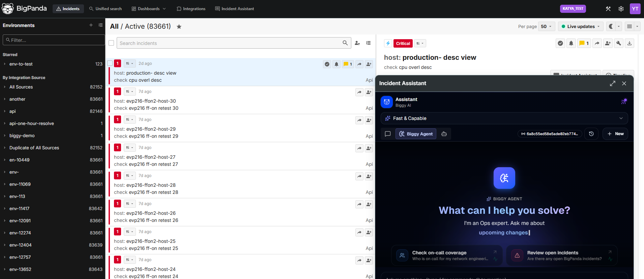Add a new environment with plus icon
The image size is (644, 279).
click(x=91, y=25)
